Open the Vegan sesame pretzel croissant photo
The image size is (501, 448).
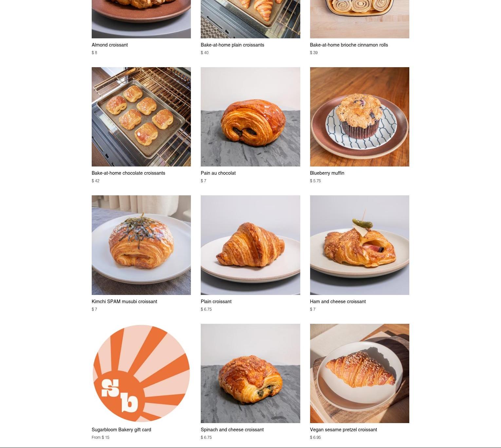click(360, 373)
